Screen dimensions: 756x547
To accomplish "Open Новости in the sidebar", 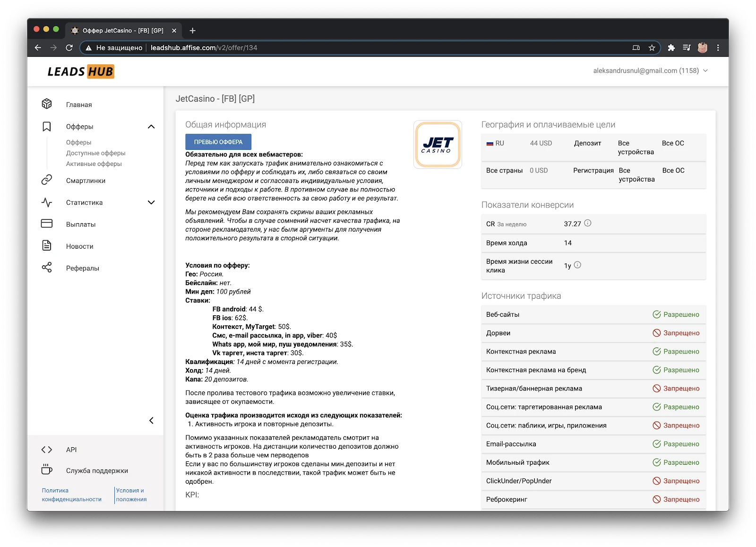I will point(80,246).
